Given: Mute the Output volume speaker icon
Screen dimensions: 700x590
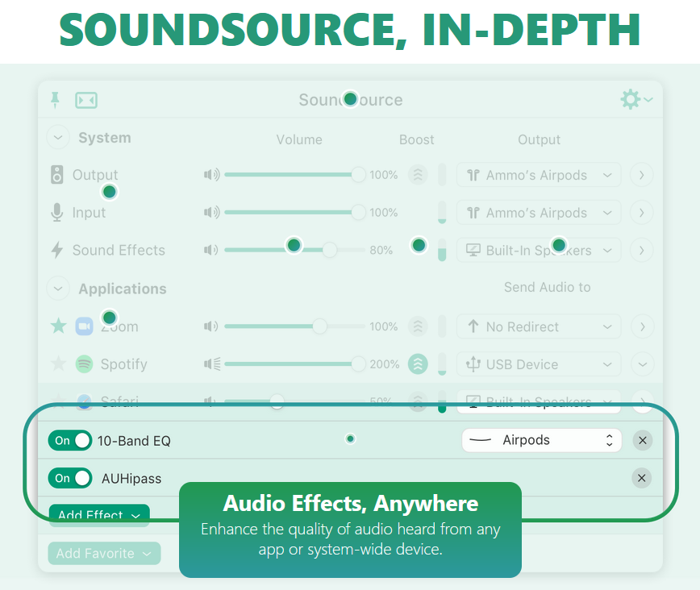Looking at the screenshot, I should 211,174.
